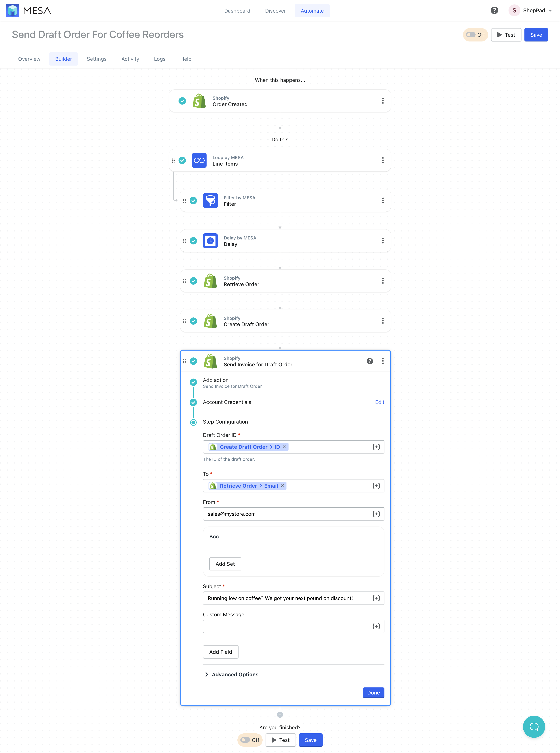Grab the drag handle of Filter step
This screenshot has width=560, height=753.
tap(184, 201)
